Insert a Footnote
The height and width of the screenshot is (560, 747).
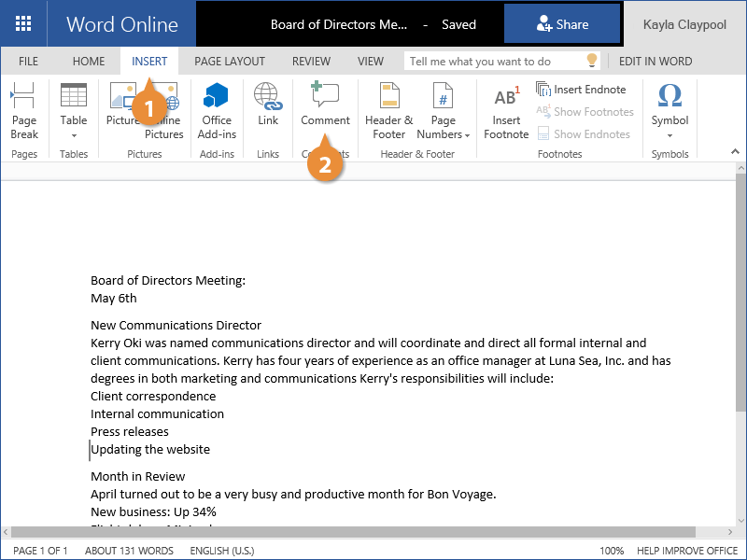506,111
